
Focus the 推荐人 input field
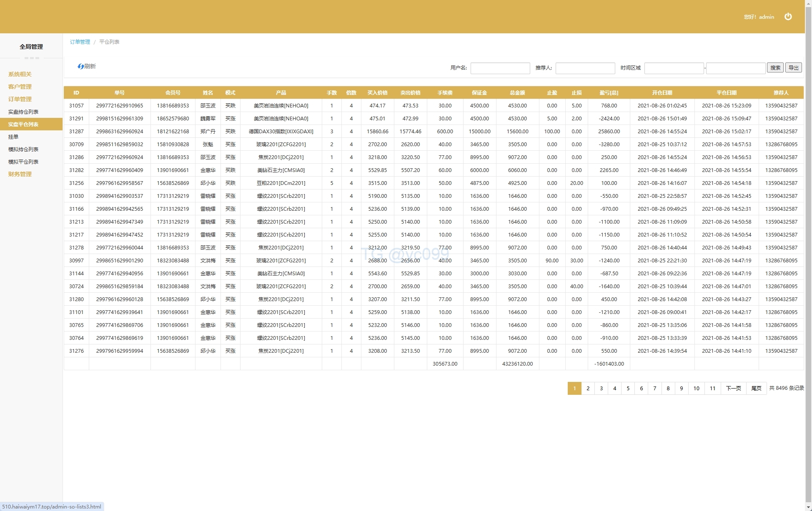[x=585, y=68]
